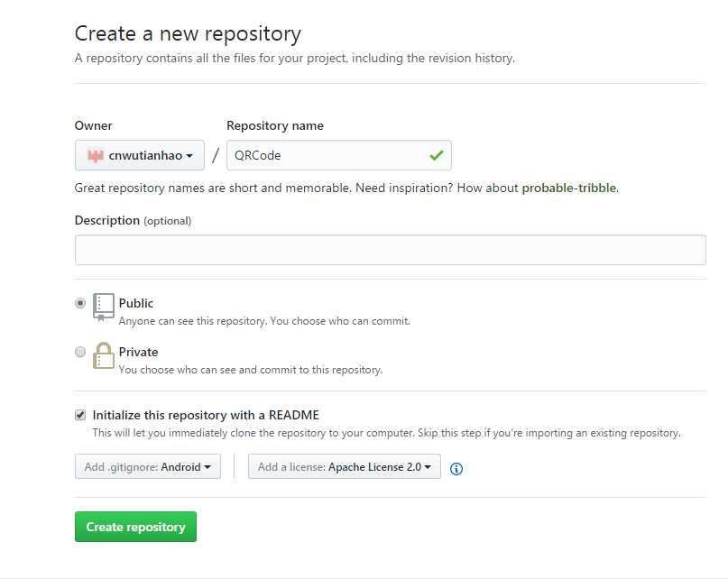Viewport: 728px width, 579px height.
Task: Click the Public repository book icon
Action: click(x=103, y=307)
